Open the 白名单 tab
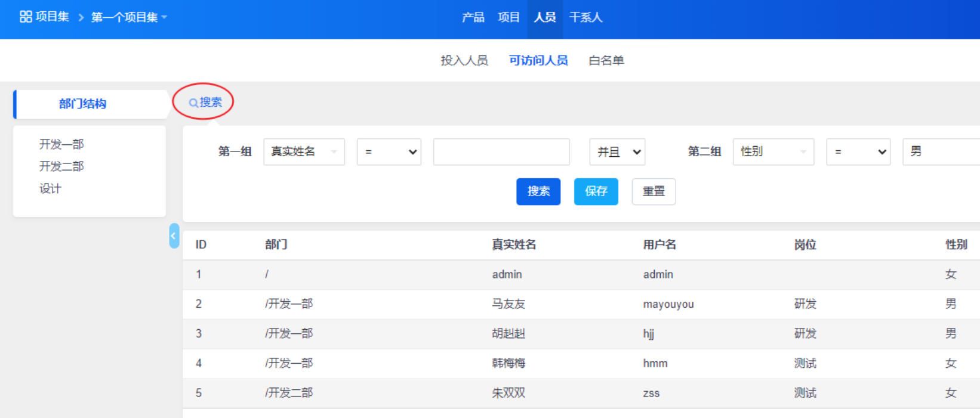 [606, 60]
